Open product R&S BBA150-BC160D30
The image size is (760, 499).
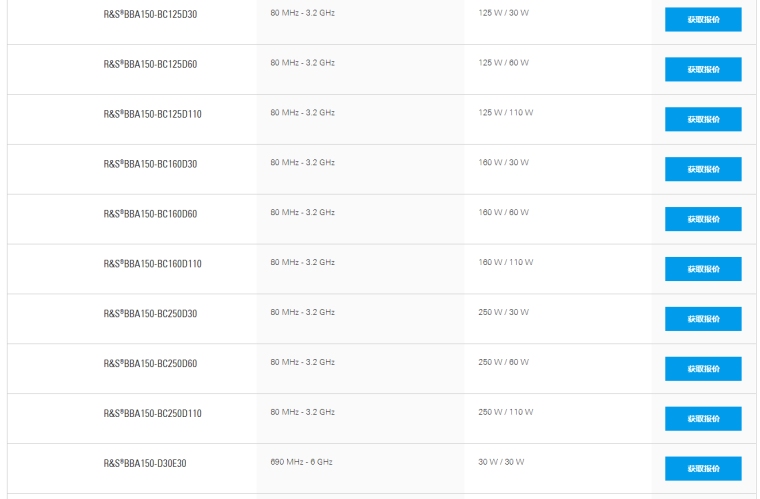[150, 164]
